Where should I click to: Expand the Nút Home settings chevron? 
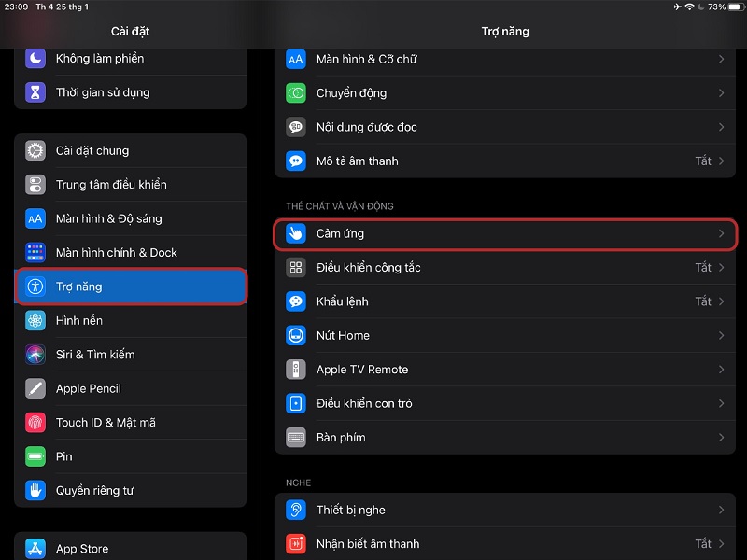pyautogui.click(x=722, y=335)
